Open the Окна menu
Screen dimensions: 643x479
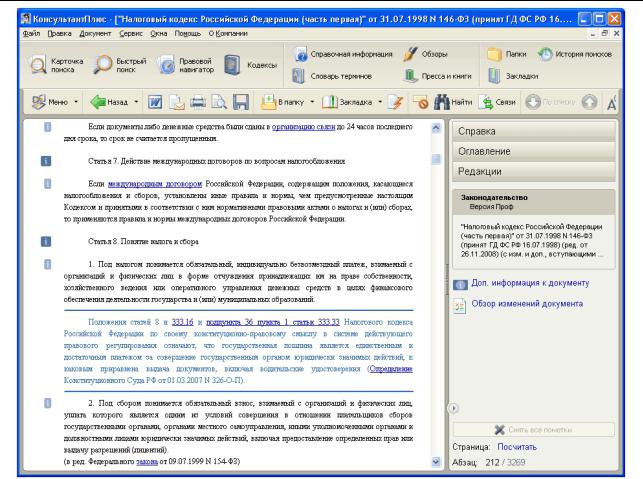coord(159,34)
